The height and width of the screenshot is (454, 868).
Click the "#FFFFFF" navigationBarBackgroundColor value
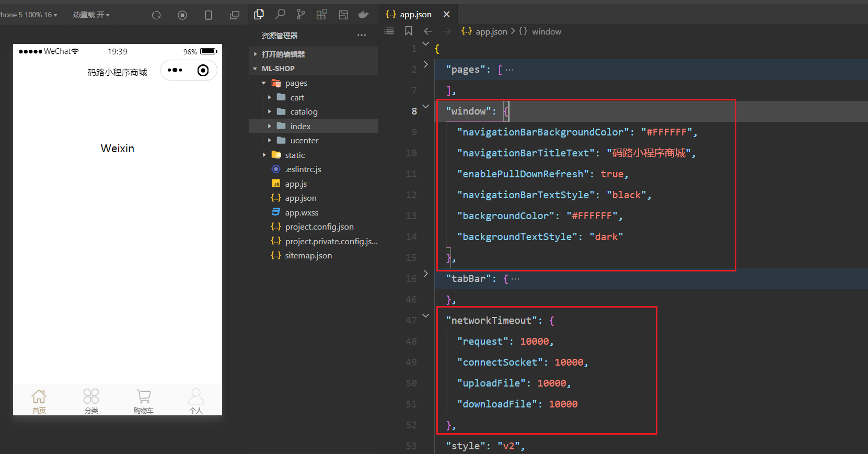click(667, 132)
